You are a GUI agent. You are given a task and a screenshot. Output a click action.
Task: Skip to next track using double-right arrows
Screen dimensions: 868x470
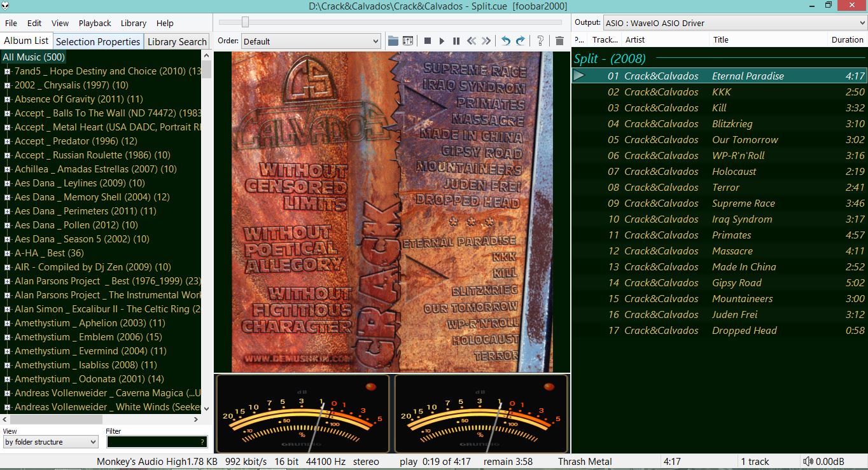coord(487,41)
